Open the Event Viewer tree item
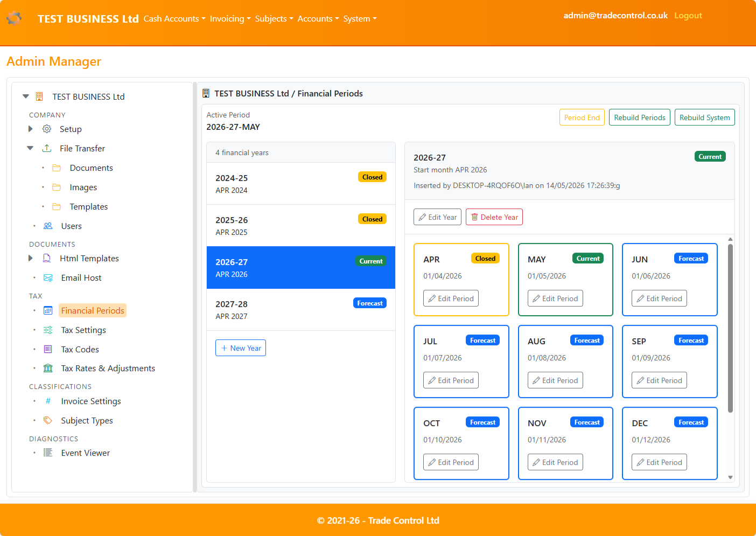 (x=85, y=453)
